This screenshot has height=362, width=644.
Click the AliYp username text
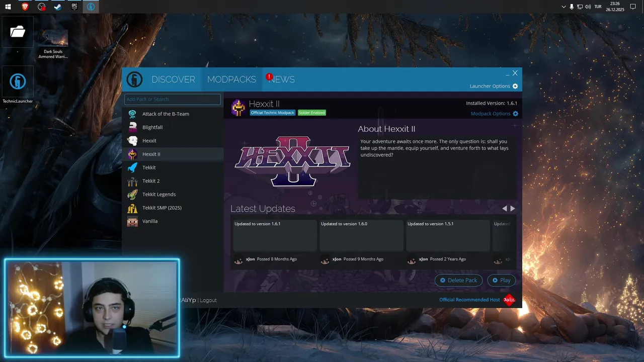click(x=188, y=300)
